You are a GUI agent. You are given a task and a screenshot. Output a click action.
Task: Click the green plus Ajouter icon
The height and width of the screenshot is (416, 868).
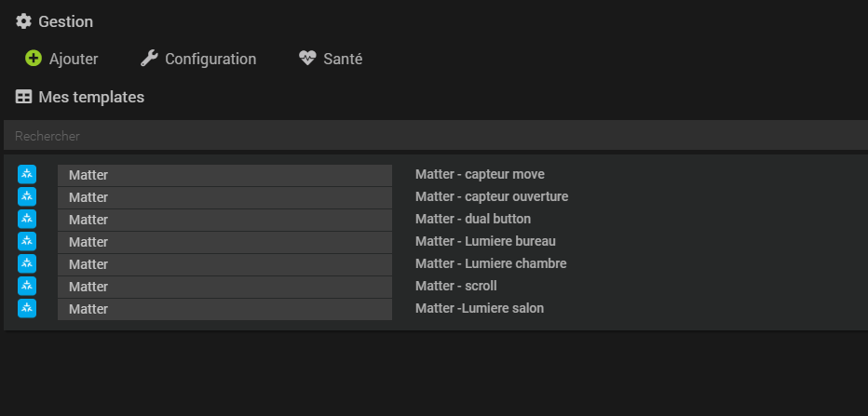pyautogui.click(x=34, y=59)
